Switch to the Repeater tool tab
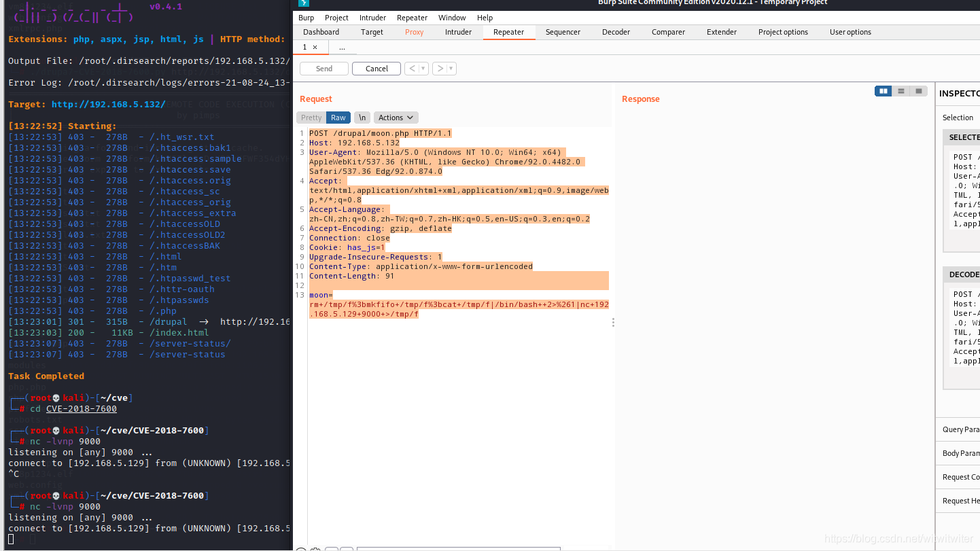The width and height of the screenshot is (980, 551). tap(509, 32)
